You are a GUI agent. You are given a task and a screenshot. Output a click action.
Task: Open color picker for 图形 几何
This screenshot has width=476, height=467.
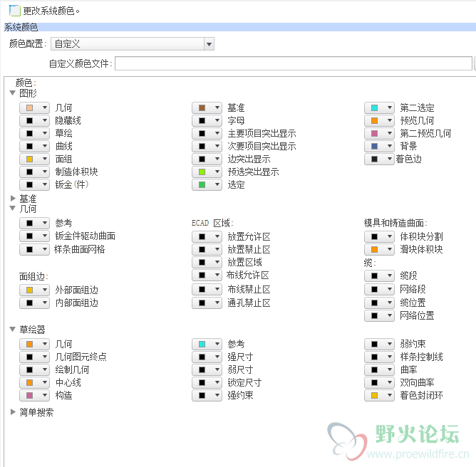(x=35, y=107)
